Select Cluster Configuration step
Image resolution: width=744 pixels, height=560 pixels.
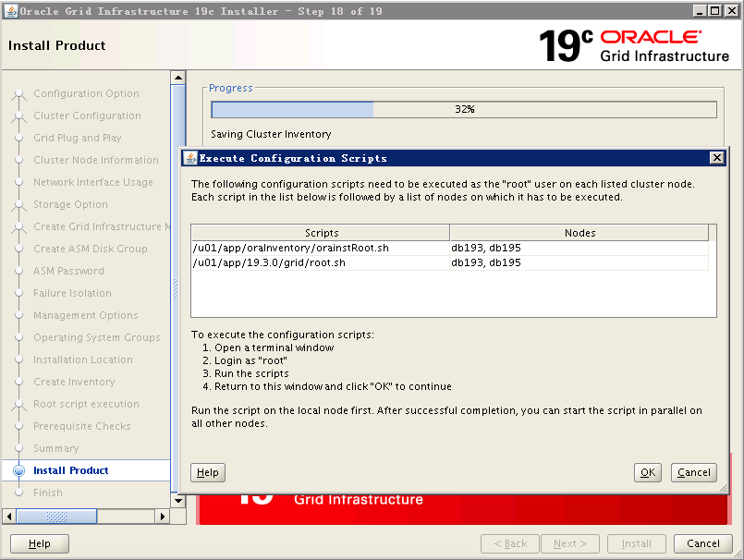click(x=87, y=116)
